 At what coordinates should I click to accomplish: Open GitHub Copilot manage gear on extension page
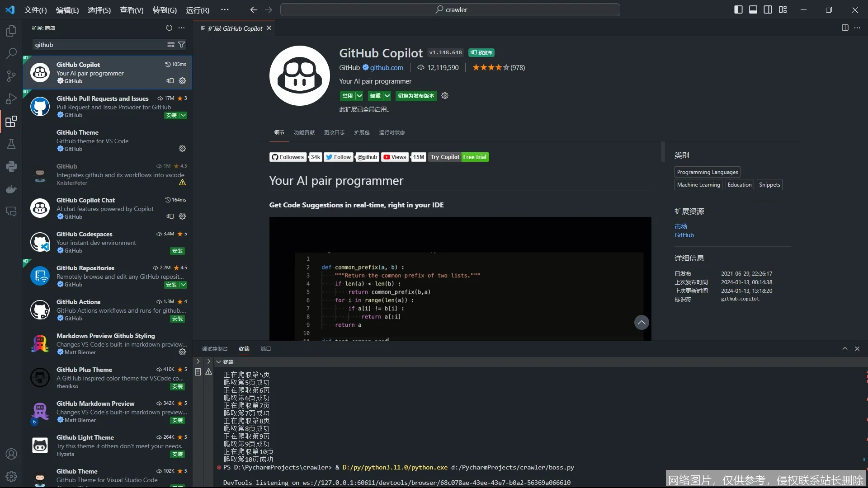[x=444, y=96]
